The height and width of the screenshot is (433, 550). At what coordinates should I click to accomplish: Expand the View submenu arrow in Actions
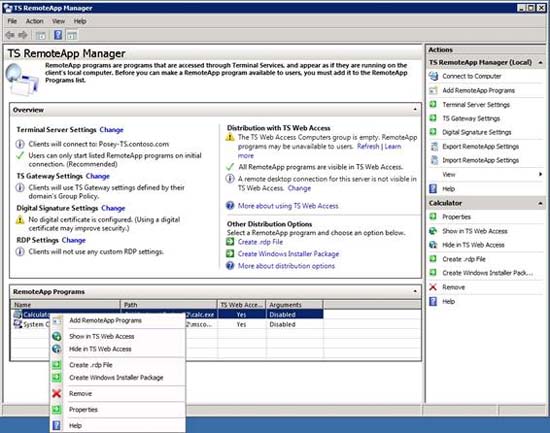540,174
